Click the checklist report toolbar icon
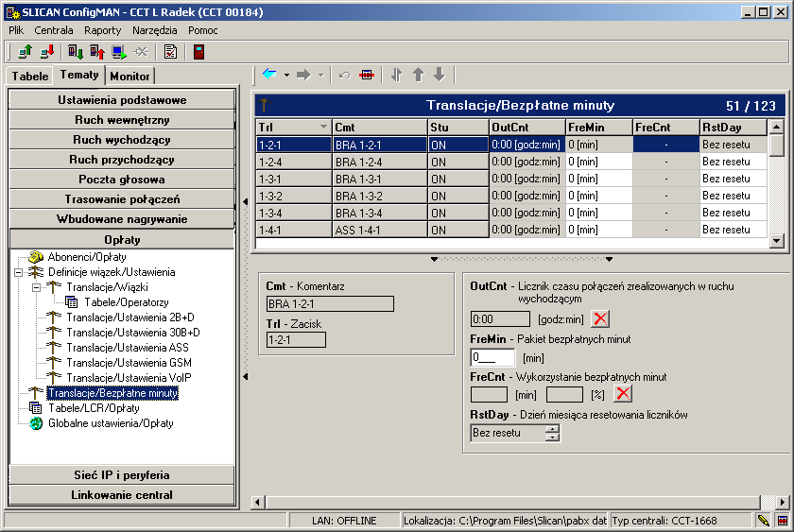 coord(171,52)
